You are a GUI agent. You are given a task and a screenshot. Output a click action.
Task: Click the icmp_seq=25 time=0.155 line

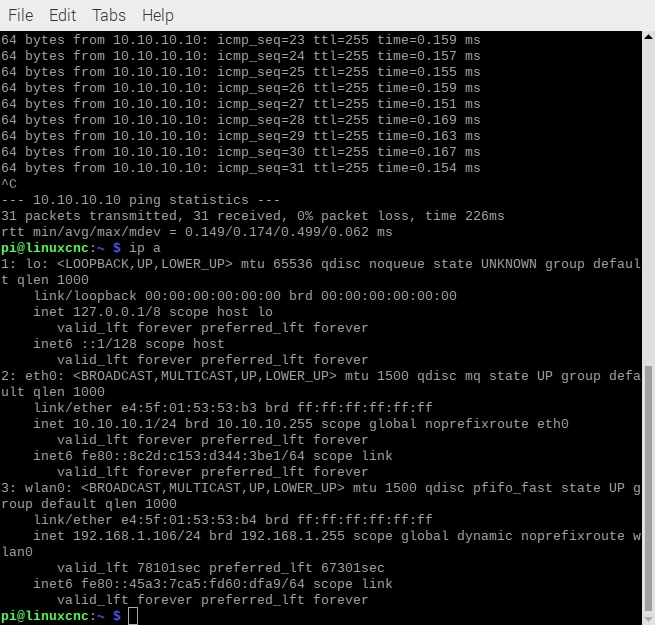pos(241,72)
